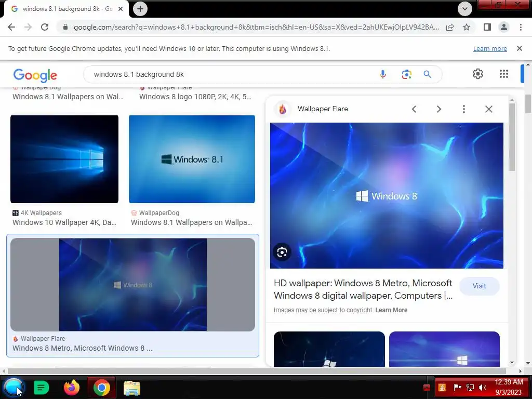Image resolution: width=532 pixels, height=399 pixels.
Task: Open the green notes app on taskbar
Action: click(x=42, y=388)
